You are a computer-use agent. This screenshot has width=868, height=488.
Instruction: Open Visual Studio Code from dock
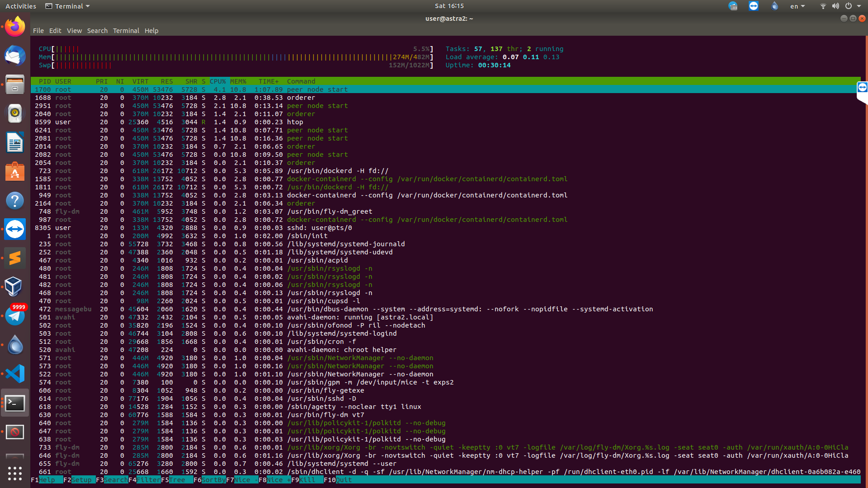coord(15,374)
